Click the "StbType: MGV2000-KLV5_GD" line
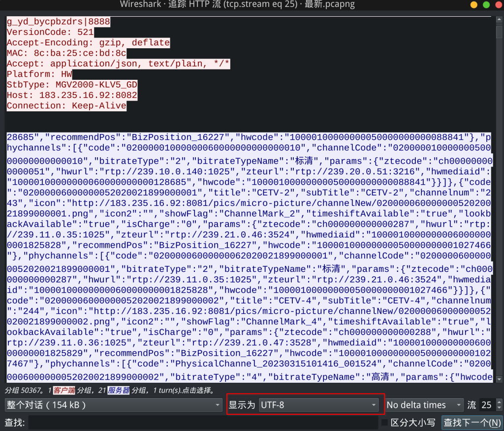The width and height of the screenshot is (504, 431). (72, 85)
